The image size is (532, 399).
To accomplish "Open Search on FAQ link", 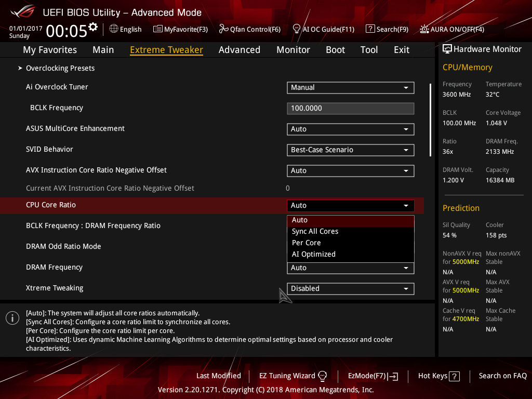I will click(502, 376).
